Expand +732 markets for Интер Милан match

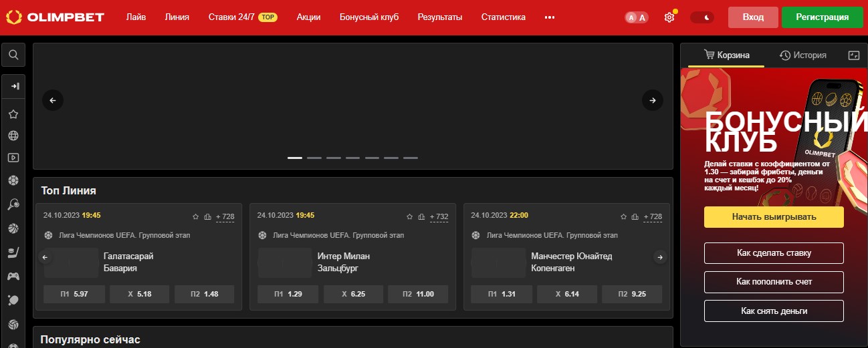tap(439, 216)
